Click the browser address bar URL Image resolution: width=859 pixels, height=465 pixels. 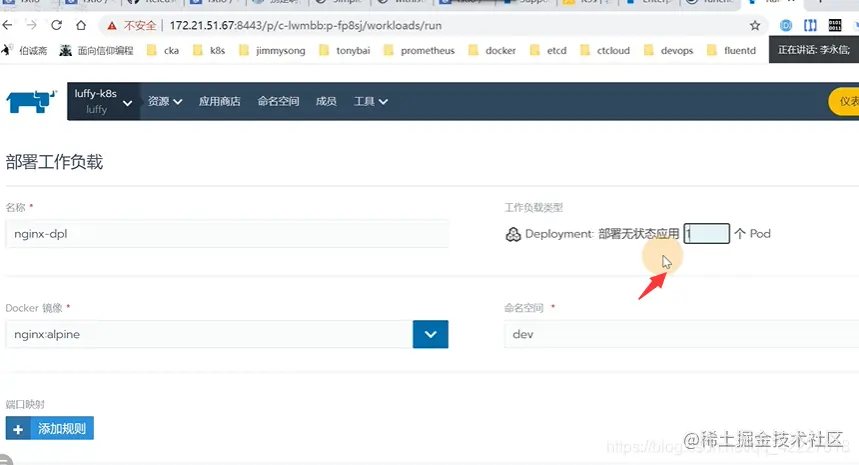[306, 26]
